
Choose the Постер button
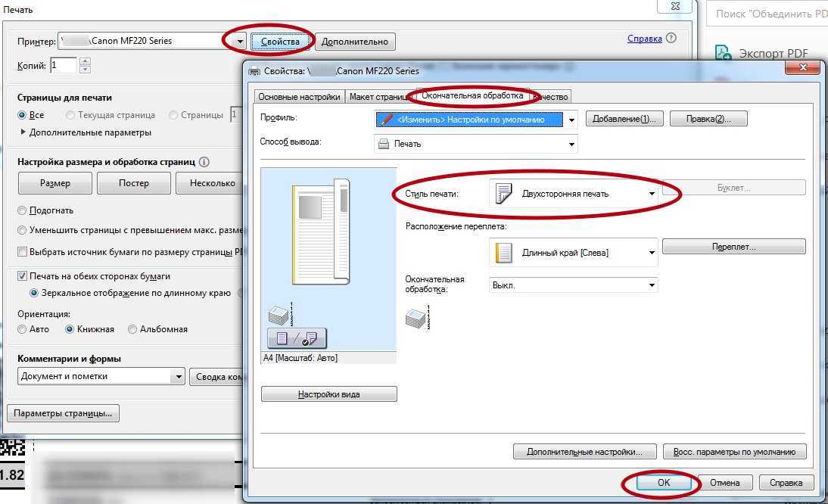(x=134, y=183)
